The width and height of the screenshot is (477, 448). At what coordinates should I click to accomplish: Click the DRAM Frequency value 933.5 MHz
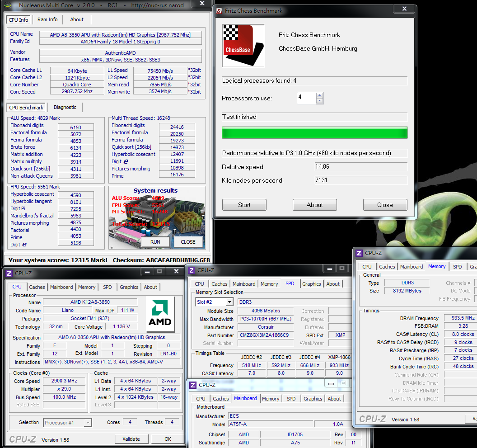click(461, 318)
